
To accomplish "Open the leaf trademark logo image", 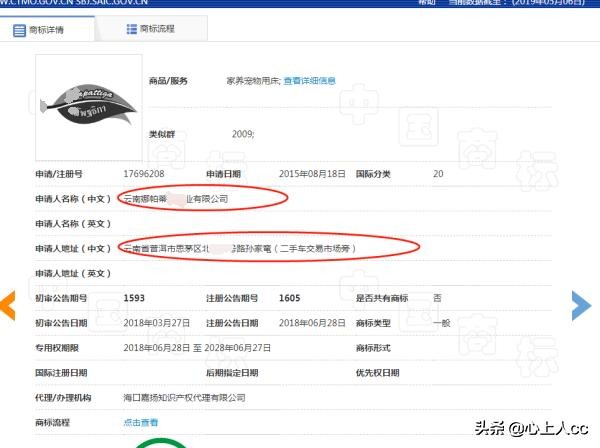I will coord(88,107).
